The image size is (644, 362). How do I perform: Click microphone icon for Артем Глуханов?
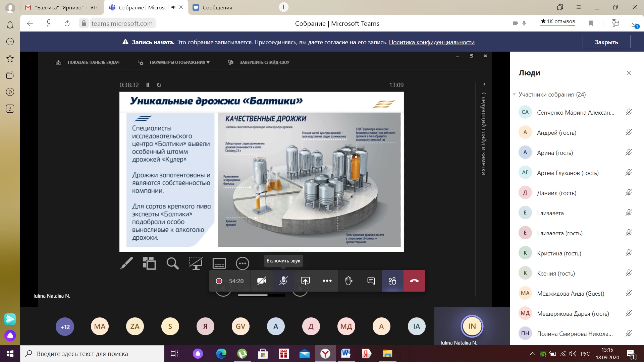tap(629, 173)
